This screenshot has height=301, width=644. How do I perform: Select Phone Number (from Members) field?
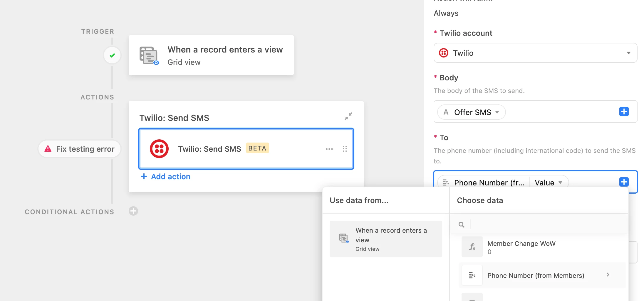(x=542, y=275)
